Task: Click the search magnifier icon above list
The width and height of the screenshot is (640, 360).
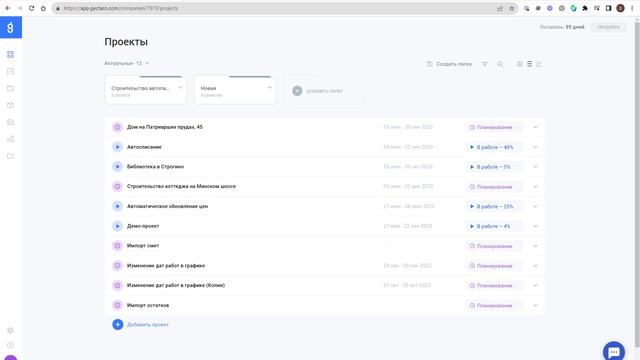Action: tap(500, 64)
